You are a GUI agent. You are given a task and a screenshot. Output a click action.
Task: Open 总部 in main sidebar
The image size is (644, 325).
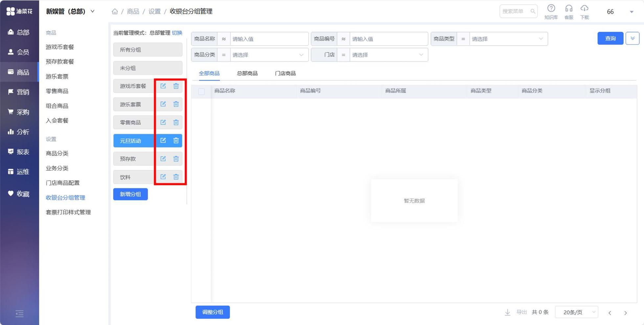(19, 32)
